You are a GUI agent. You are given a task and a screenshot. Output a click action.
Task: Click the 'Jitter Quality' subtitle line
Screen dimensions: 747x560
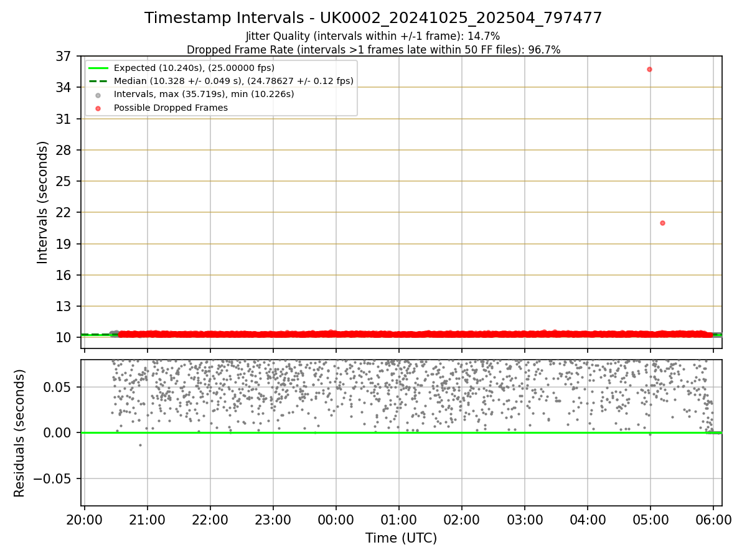pyautogui.click(x=373, y=36)
